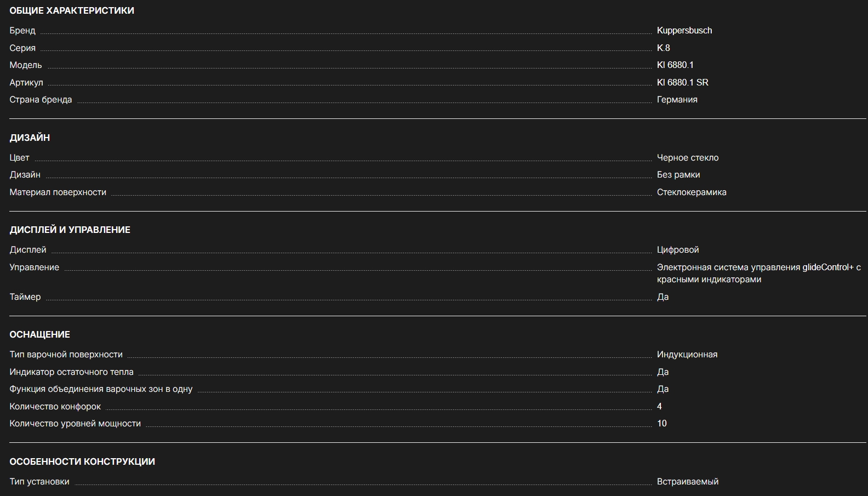Click the Индикатор остаточного тепла label
The image size is (868, 496).
pyautogui.click(x=71, y=372)
